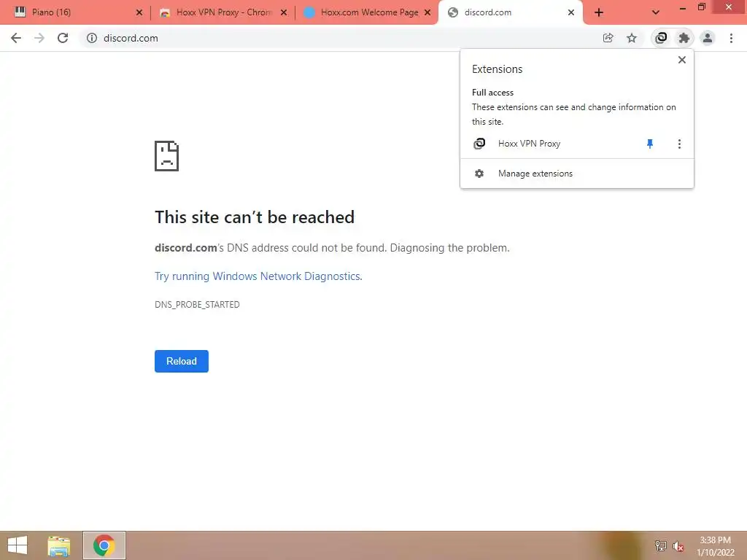Click the Reload button on the error page
Image resolution: width=747 pixels, height=560 pixels.
182,362
